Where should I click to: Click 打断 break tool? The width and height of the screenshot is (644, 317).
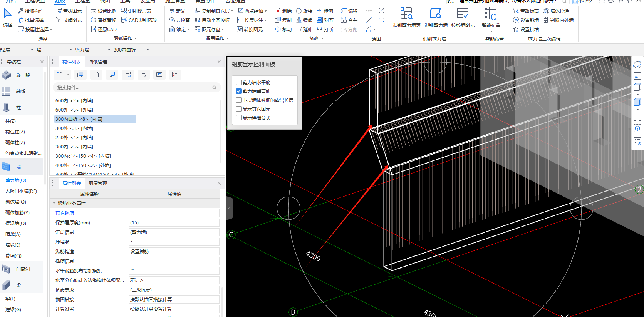(x=325, y=29)
